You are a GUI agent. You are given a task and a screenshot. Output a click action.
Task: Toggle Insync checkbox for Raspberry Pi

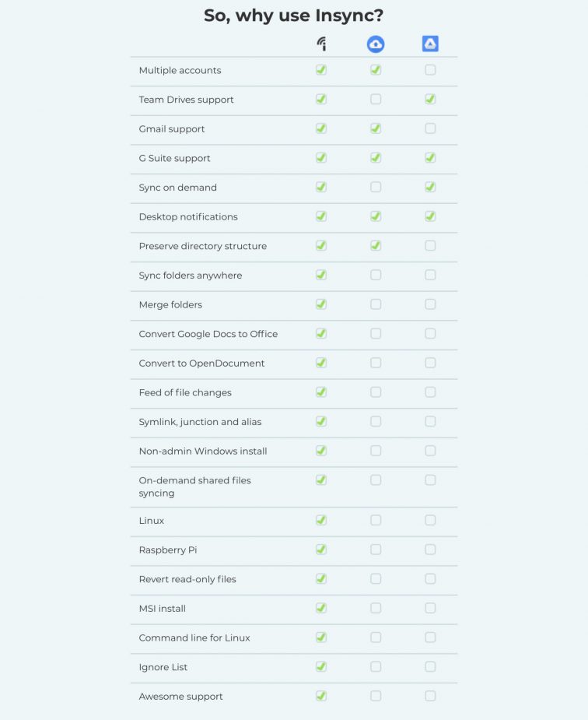pyautogui.click(x=321, y=550)
